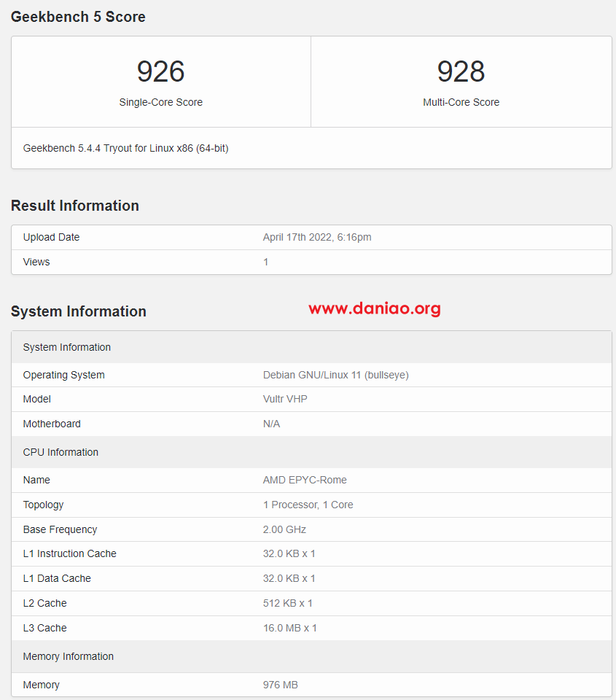
Task: Select the Multi-Core Score label
Action: coord(461,102)
